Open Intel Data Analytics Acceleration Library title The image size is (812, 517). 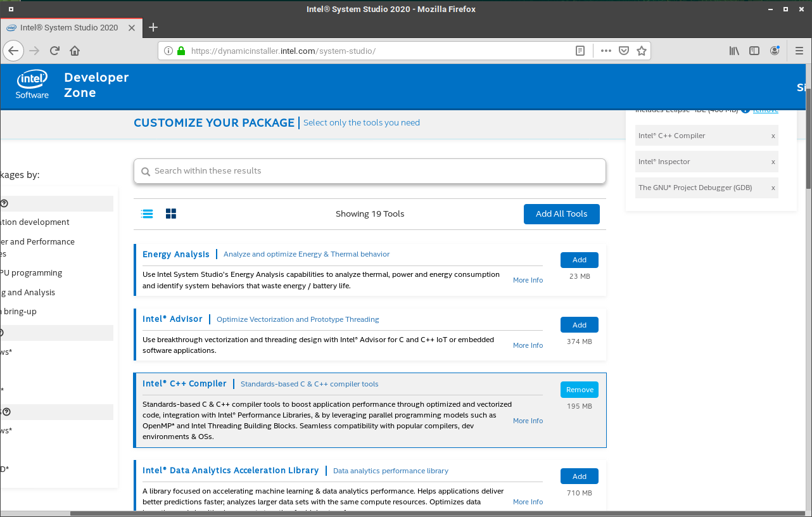pyautogui.click(x=231, y=471)
